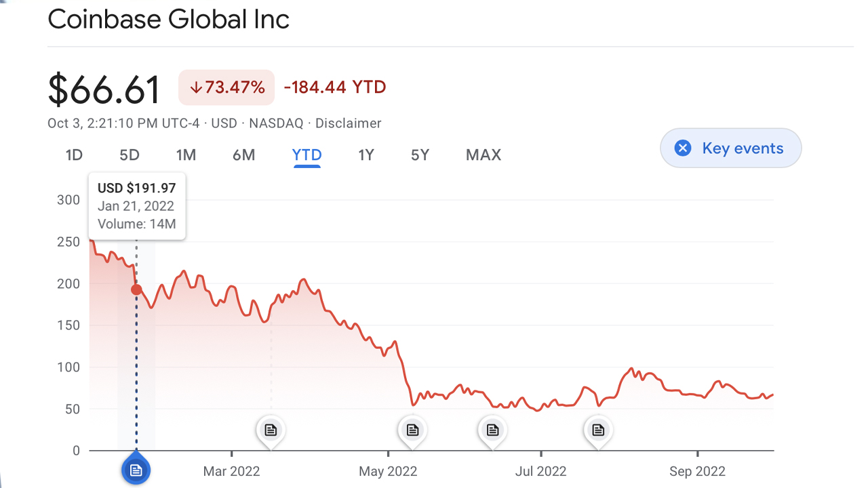
Task: Click the key event marker near August 2022
Action: 598,430
